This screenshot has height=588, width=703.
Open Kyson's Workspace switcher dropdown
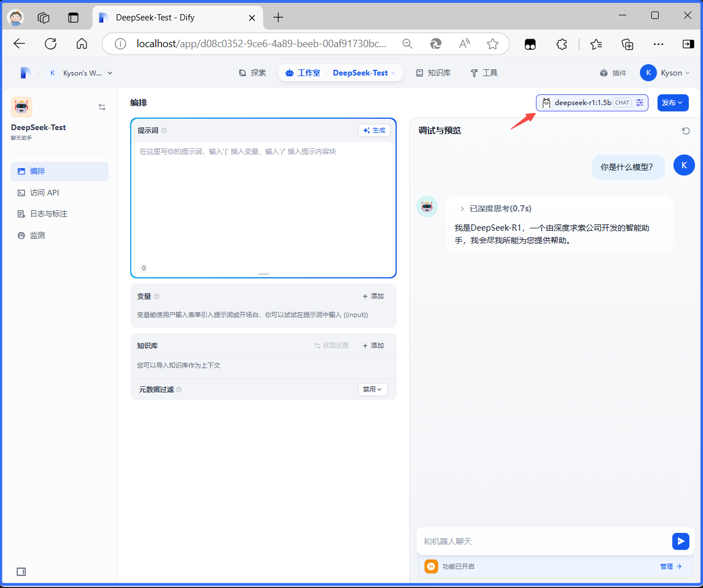point(81,73)
